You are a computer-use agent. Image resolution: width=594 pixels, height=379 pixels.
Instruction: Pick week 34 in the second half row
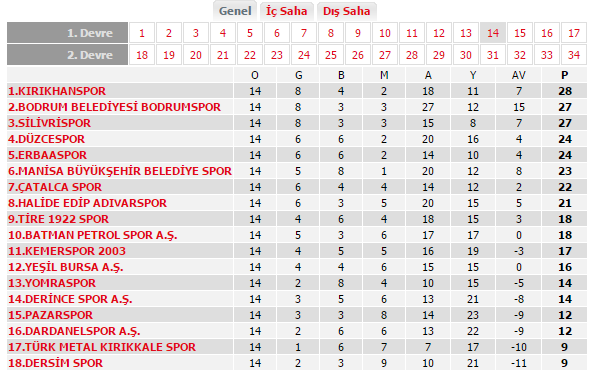[574, 55]
